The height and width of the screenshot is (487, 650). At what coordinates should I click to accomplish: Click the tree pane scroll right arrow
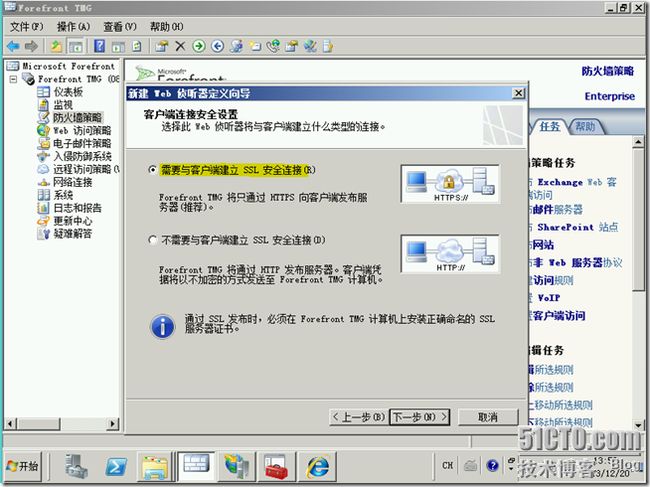pyautogui.click(x=112, y=424)
